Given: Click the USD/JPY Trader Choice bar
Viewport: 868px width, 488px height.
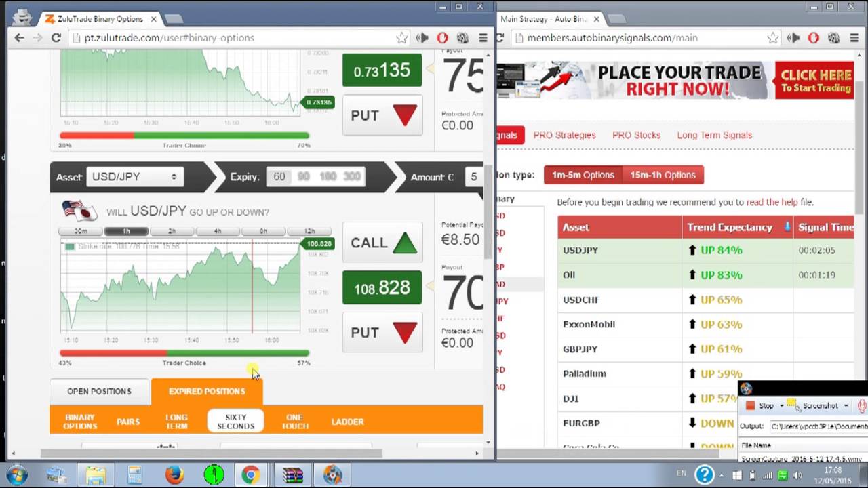Looking at the screenshot, I should coord(184,352).
